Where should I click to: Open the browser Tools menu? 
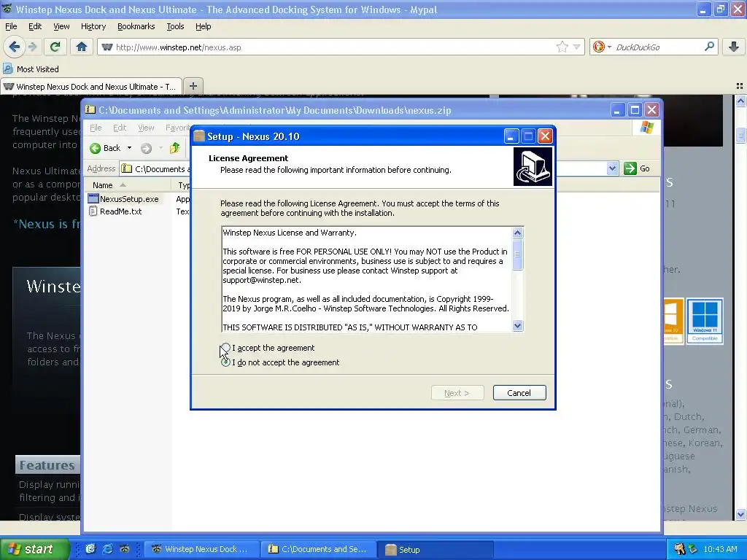[175, 26]
